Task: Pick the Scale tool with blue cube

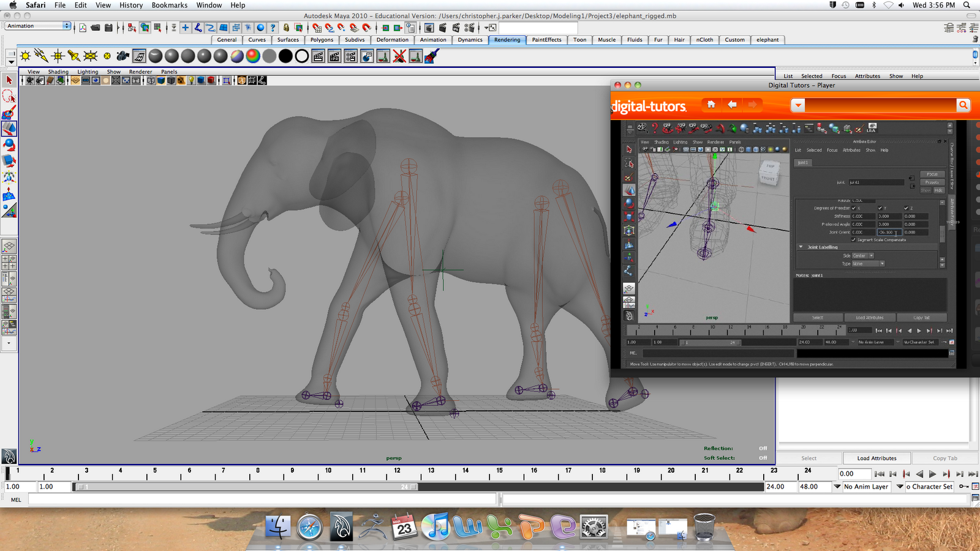Action: [x=9, y=160]
